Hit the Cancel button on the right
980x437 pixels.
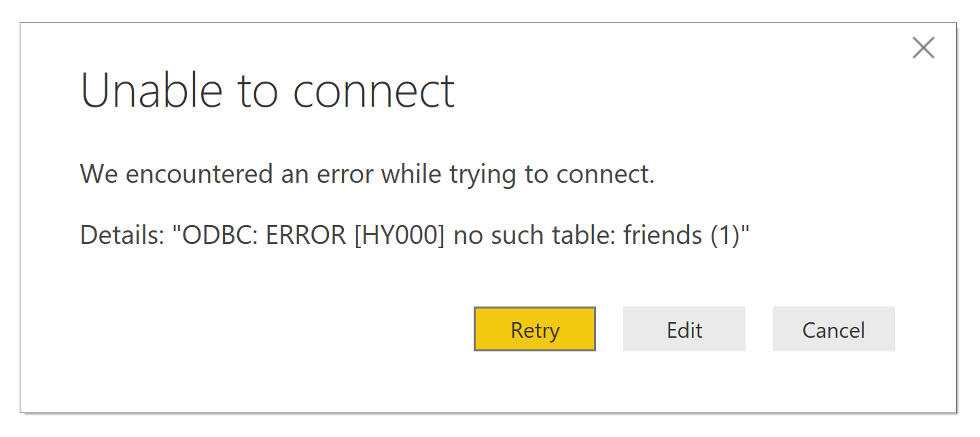[833, 330]
